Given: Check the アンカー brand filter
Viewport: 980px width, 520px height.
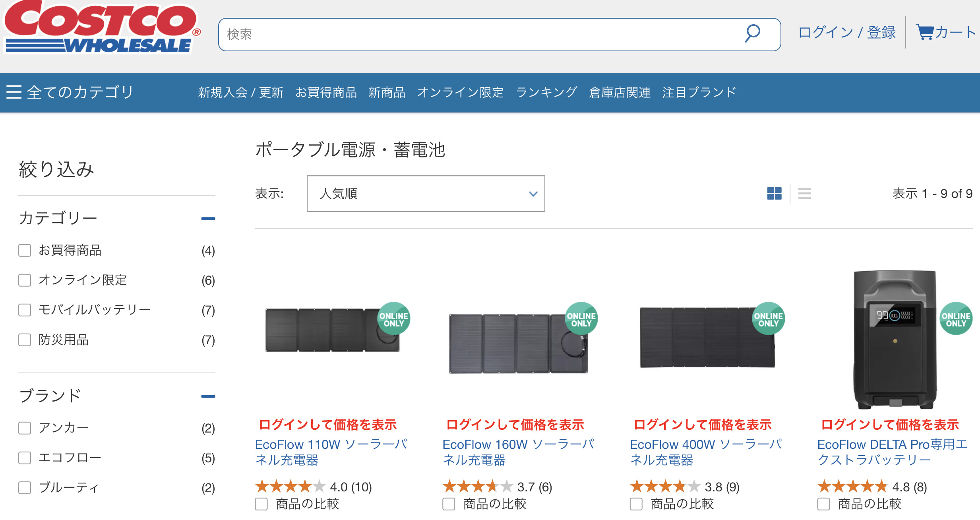Looking at the screenshot, I should tap(25, 428).
